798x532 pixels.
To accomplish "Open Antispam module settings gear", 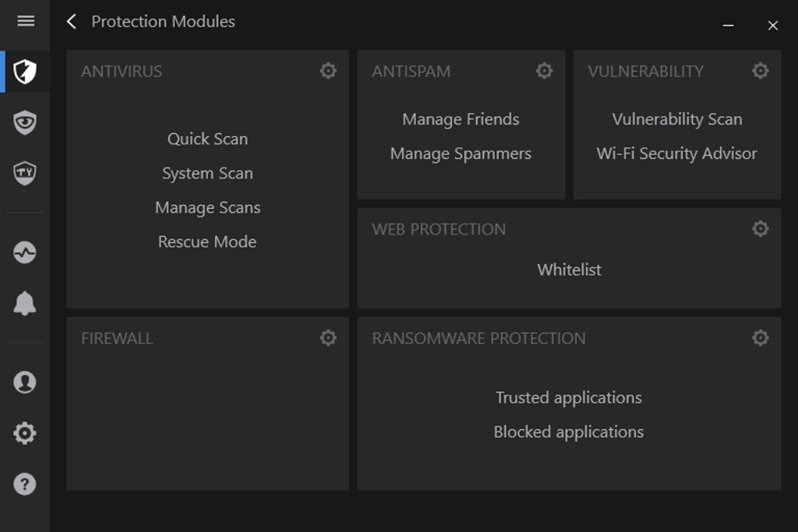I will 544,71.
